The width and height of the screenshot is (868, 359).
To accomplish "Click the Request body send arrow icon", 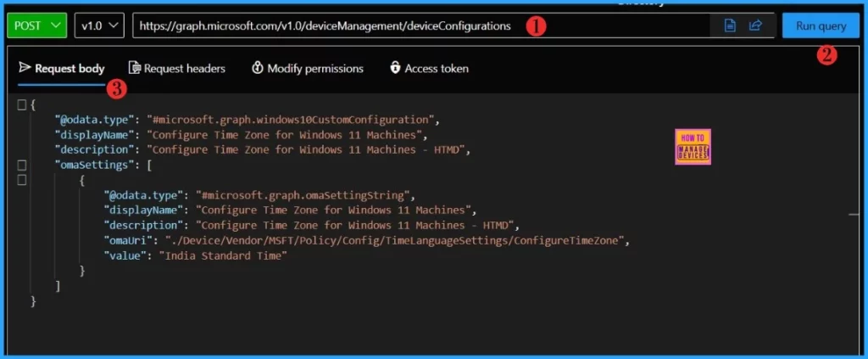I will pos(25,68).
